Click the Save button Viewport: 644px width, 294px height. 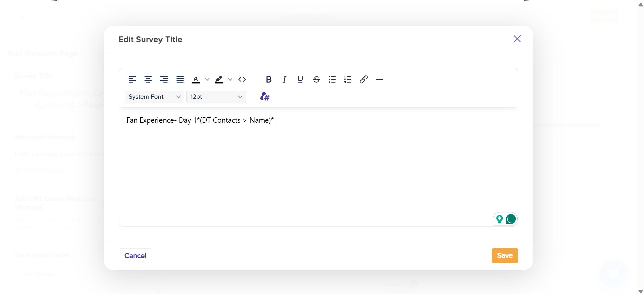pyautogui.click(x=505, y=256)
